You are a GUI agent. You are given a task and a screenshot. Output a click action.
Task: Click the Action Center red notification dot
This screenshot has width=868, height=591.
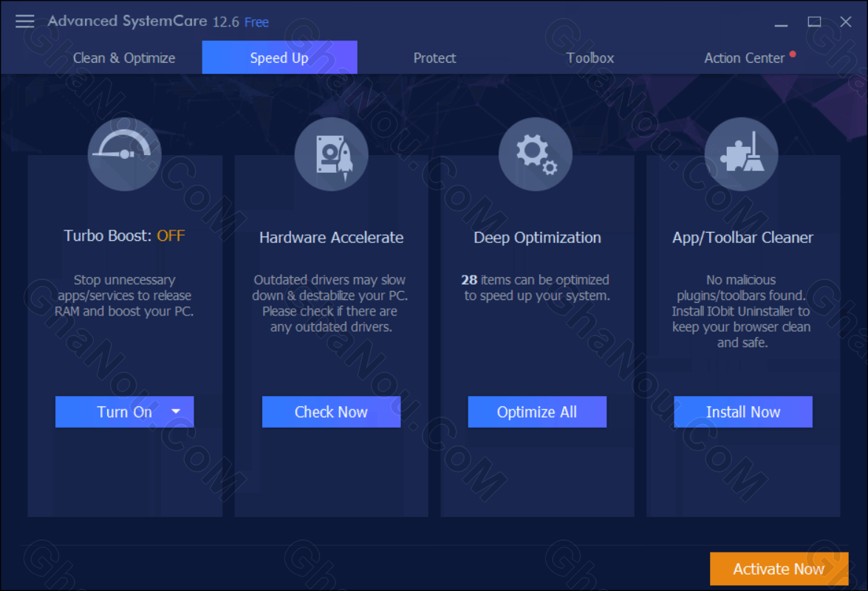[x=793, y=54]
